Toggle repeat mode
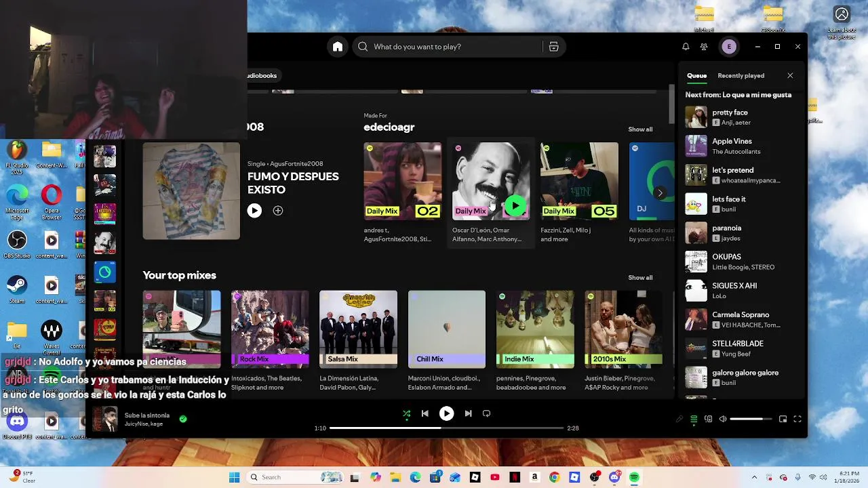Image resolution: width=868 pixels, height=488 pixels. click(486, 413)
